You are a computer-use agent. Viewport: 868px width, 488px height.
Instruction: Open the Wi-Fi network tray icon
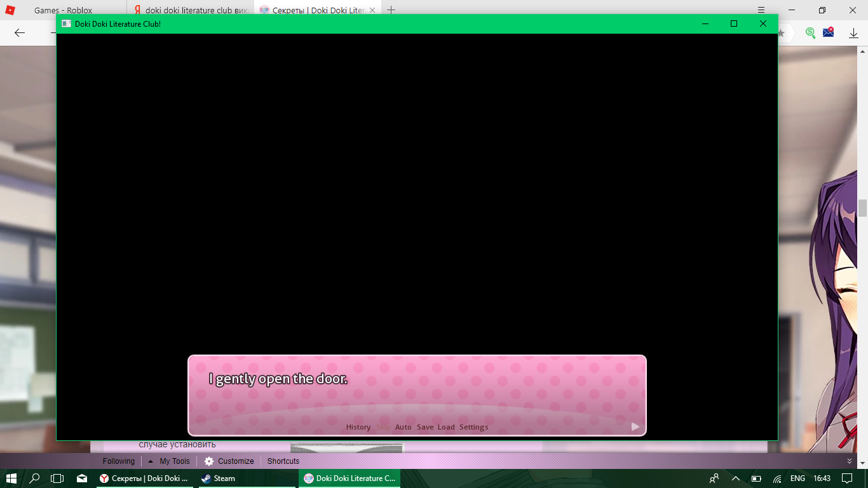777,478
